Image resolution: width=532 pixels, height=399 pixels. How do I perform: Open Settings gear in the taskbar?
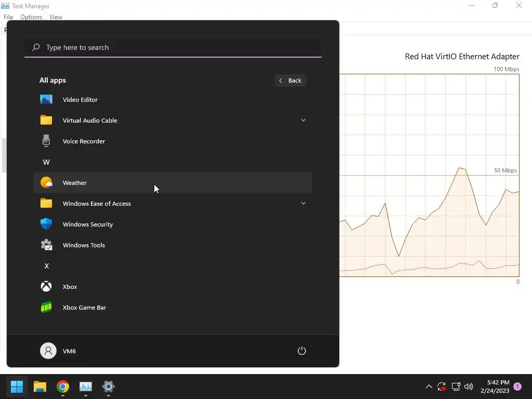click(109, 386)
